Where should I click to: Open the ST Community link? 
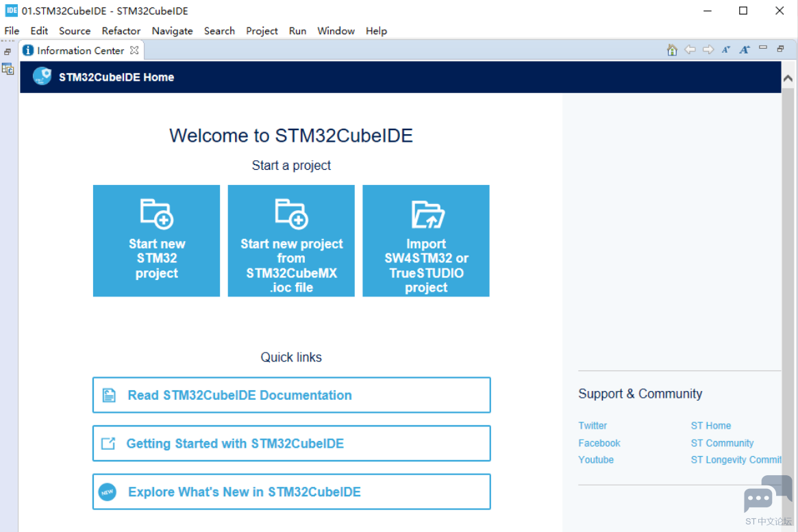click(x=722, y=443)
